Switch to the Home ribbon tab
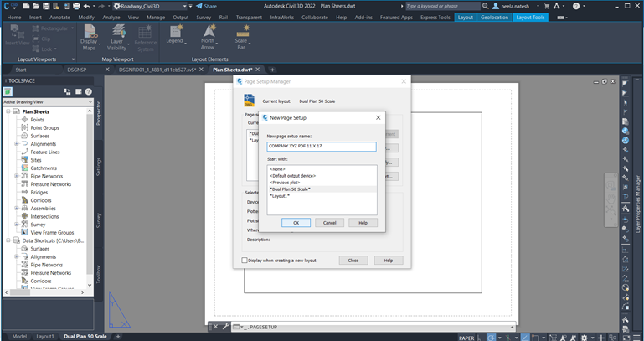 click(14, 18)
